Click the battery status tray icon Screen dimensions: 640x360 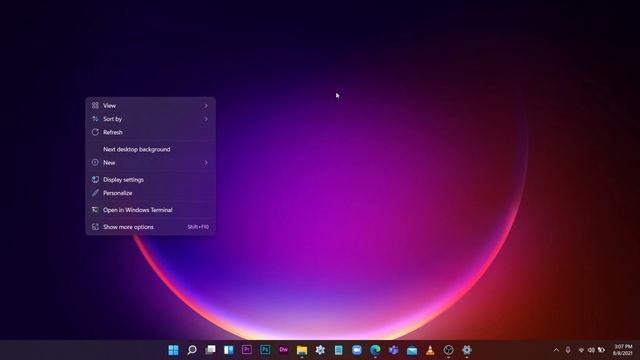(x=601, y=350)
